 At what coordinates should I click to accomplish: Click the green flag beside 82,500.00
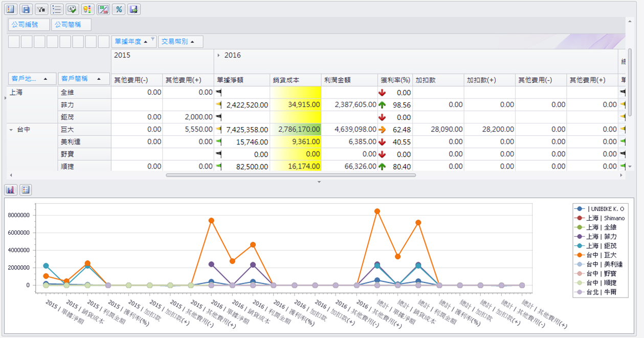coord(218,166)
